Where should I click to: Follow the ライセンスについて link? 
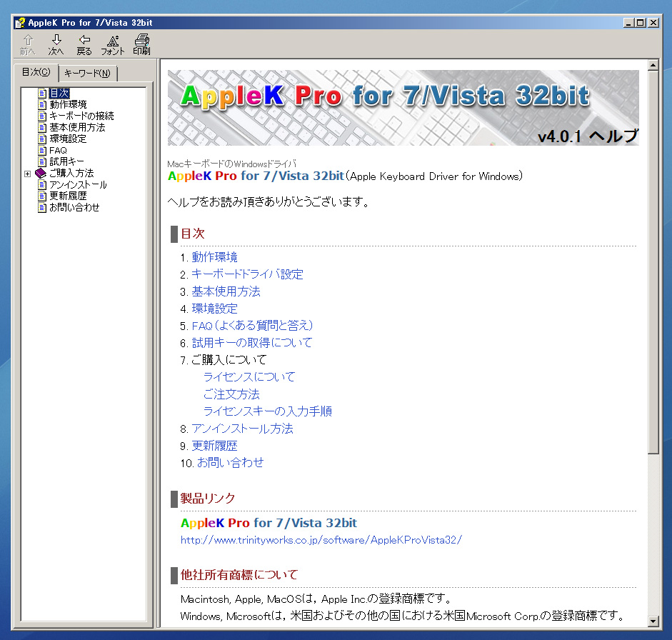click(x=249, y=377)
